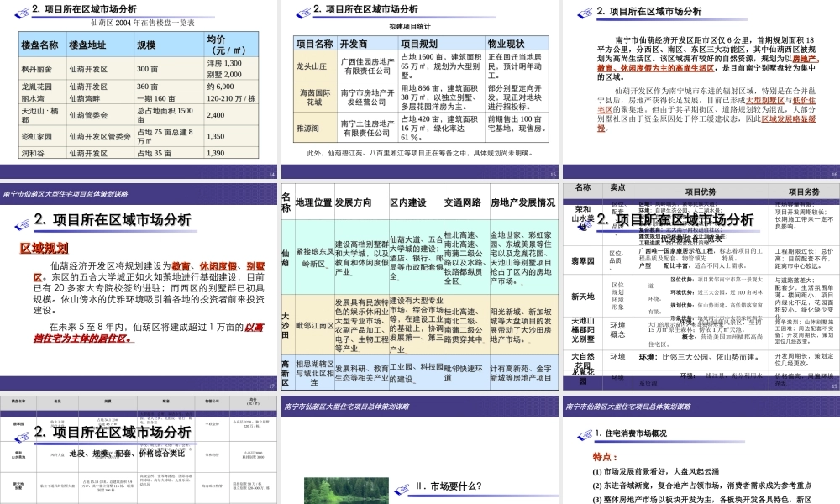Click the underlined red text 大型别墅区
Screen dimensions: 840x504
(765, 100)
